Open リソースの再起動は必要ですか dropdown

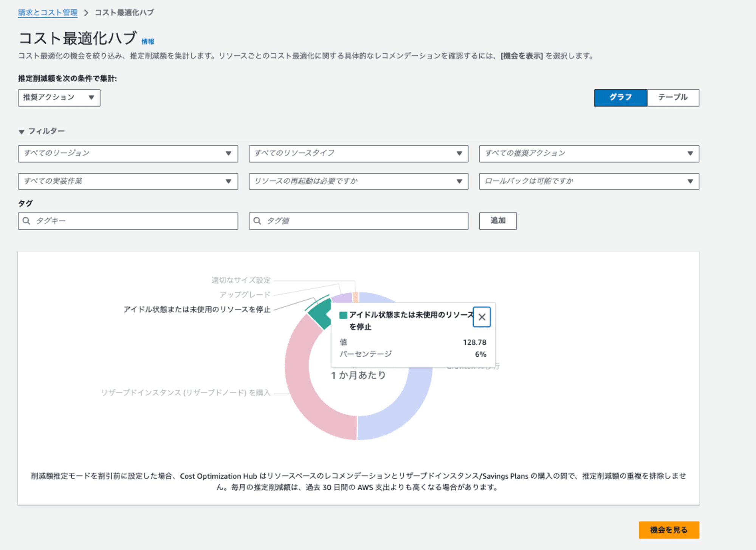[x=358, y=181]
